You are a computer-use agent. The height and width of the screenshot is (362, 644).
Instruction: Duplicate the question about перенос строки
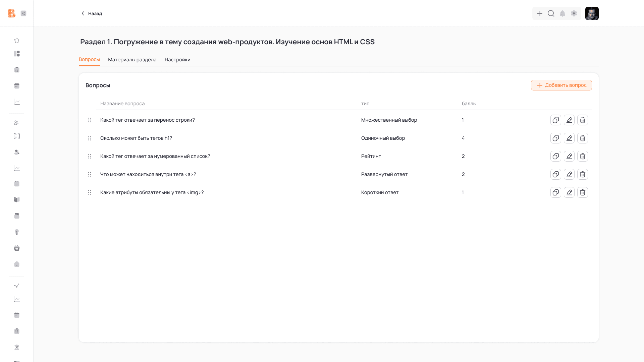click(556, 120)
